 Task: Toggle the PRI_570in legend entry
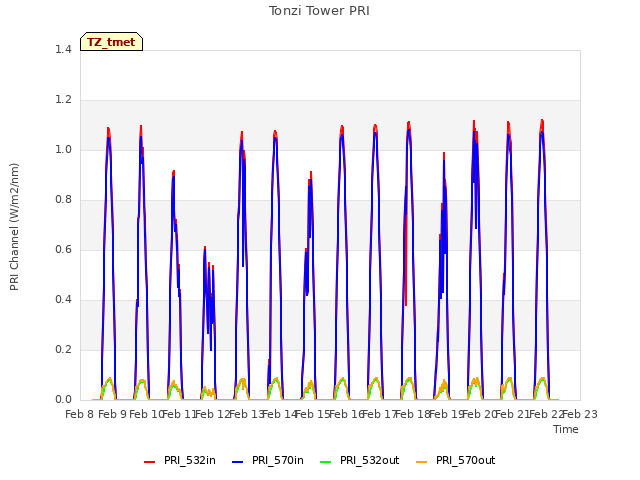(x=268, y=461)
